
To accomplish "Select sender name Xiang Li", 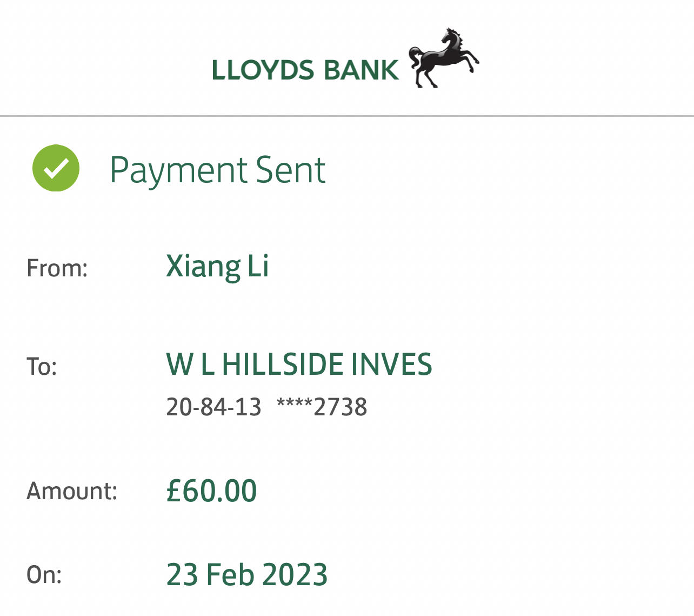I will tap(217, 267).
